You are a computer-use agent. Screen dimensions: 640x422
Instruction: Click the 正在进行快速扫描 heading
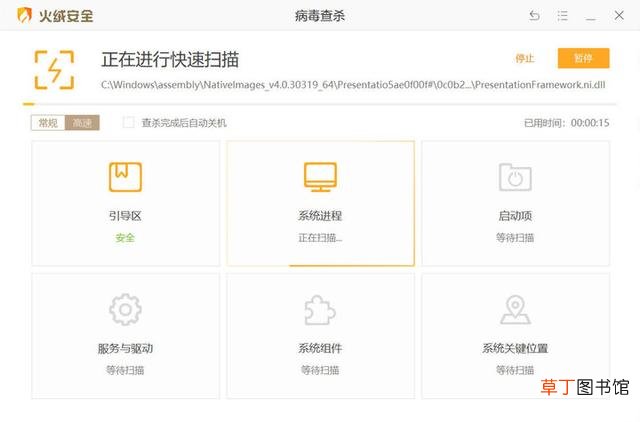point(170,60)
